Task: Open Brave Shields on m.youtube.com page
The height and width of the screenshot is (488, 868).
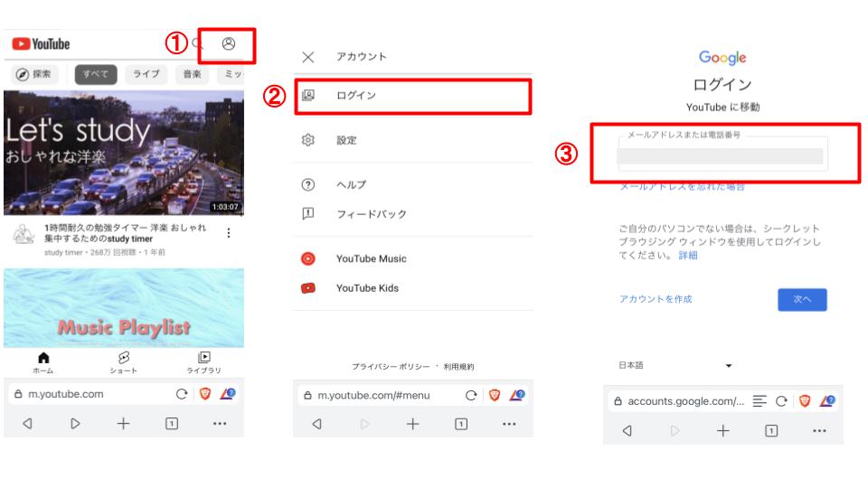Action: (x=205, y=394)
